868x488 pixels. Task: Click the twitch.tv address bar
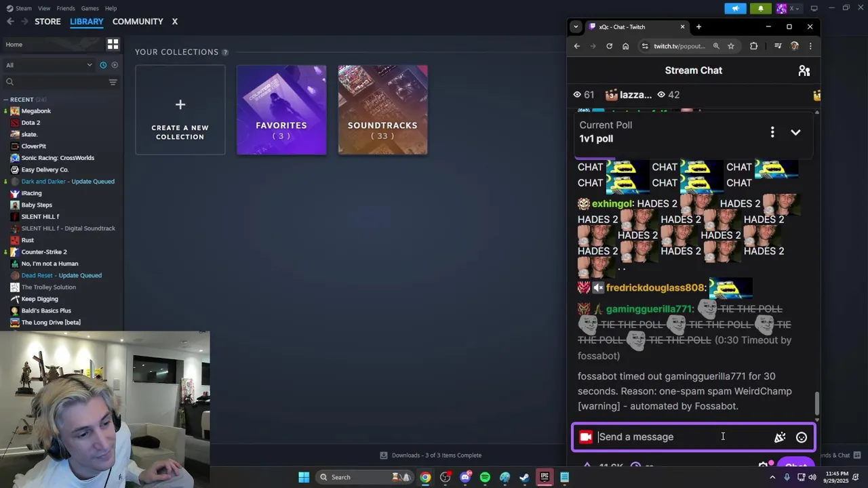[x=679, y=46]
